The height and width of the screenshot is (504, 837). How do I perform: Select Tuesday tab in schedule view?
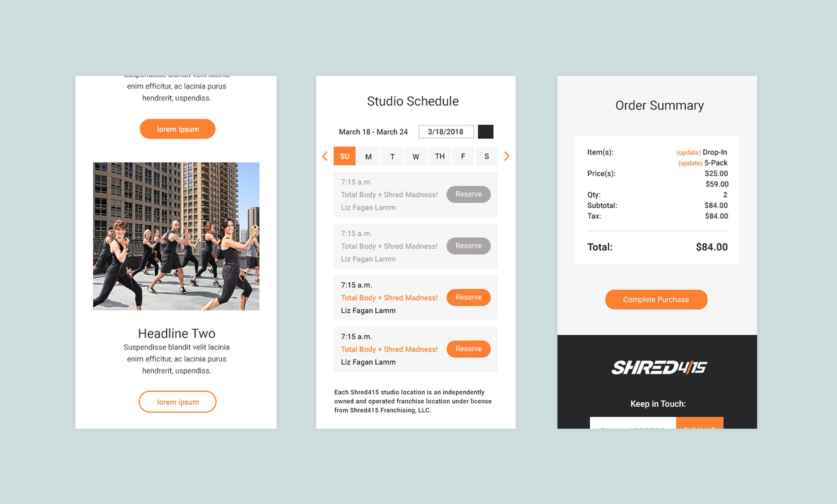point(392,157)
